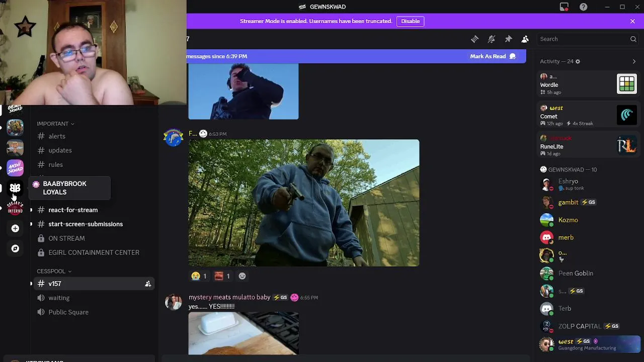Screen dimensions: 644x362
Task: Disable Streamer Mode
Action: click(410, 21)
